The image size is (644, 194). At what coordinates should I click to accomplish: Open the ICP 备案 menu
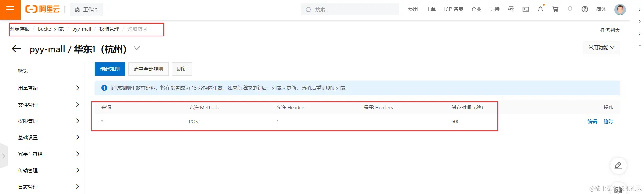454,9
